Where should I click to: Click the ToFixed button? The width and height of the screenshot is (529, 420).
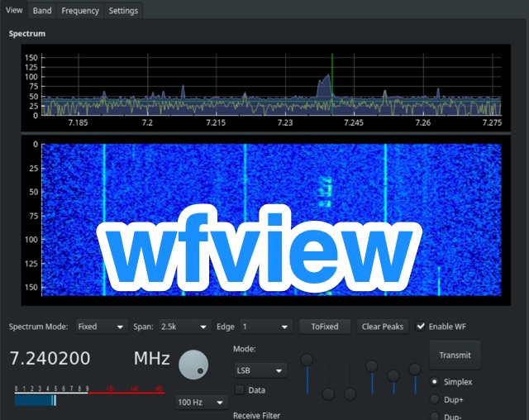point(325,327)
